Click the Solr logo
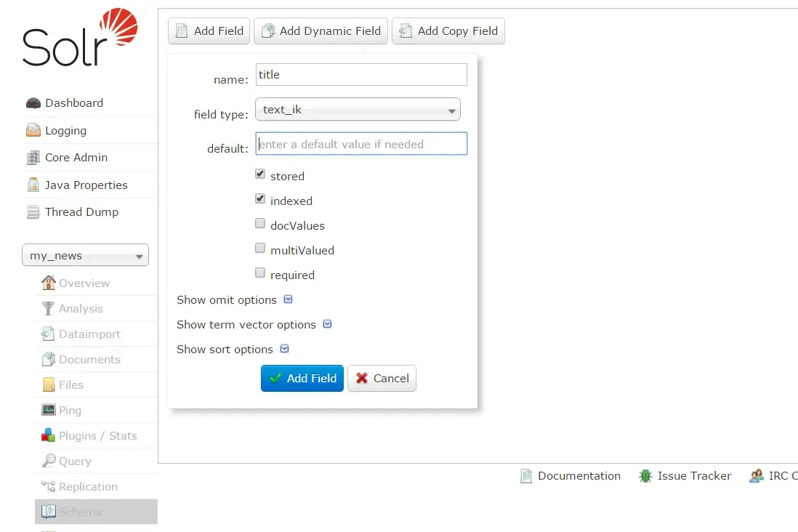Viewport: 798px width, 532px height. coord(80,37)
